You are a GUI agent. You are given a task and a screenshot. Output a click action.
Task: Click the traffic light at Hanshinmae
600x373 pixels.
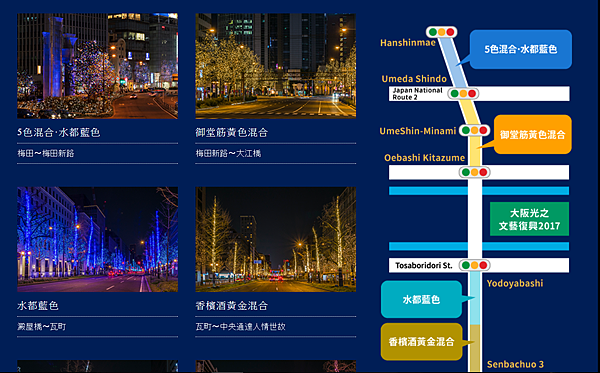tap(442, 32)
